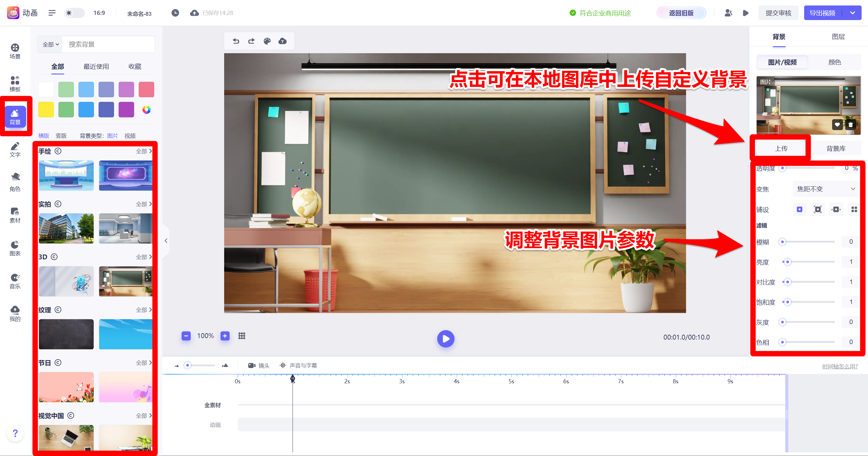The height and width of the screenshot is (456, 868).
Task: Open the 背景库 background library
Action: pos(836,149)
